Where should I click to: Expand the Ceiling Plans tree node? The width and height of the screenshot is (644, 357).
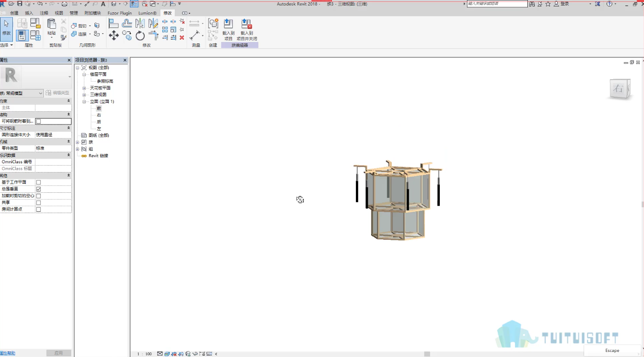click(84, 88)
